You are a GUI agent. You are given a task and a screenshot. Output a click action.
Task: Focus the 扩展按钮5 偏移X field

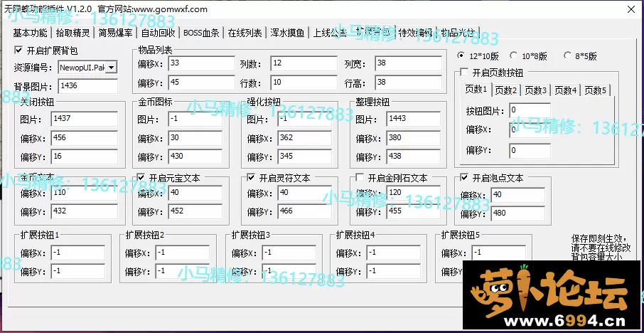(498, 253)
